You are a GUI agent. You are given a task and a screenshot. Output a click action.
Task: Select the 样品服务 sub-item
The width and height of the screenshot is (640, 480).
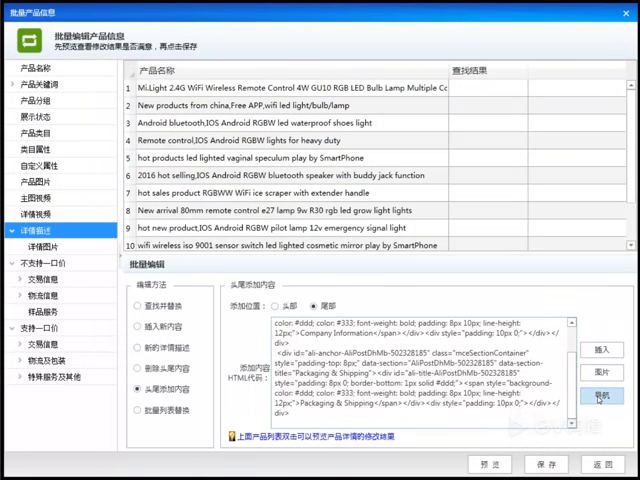(x=43, y=312)
